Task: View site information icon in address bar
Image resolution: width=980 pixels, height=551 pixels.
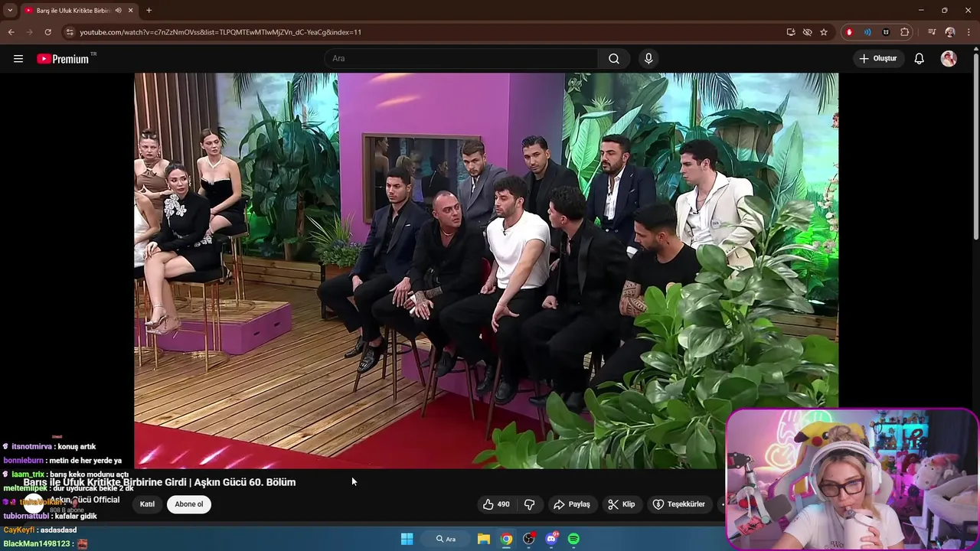Action: pyautogui.click(x=70, y=32)
